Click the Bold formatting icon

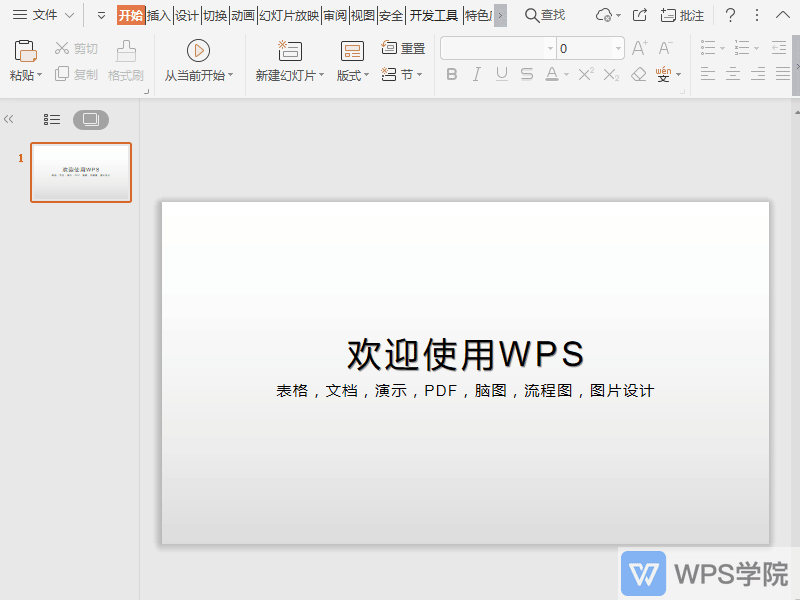[x=452, y=73]
